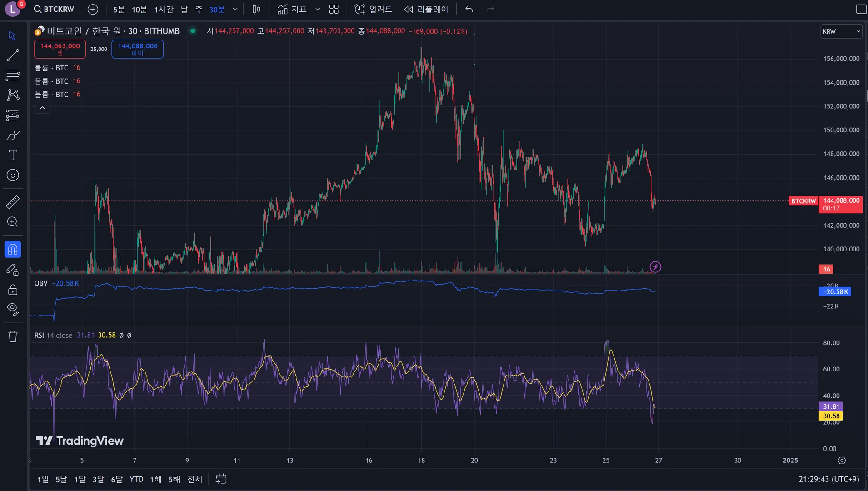Set range to YTD
The width and height of the screenshot is (868, 491).
coord(136,479)
